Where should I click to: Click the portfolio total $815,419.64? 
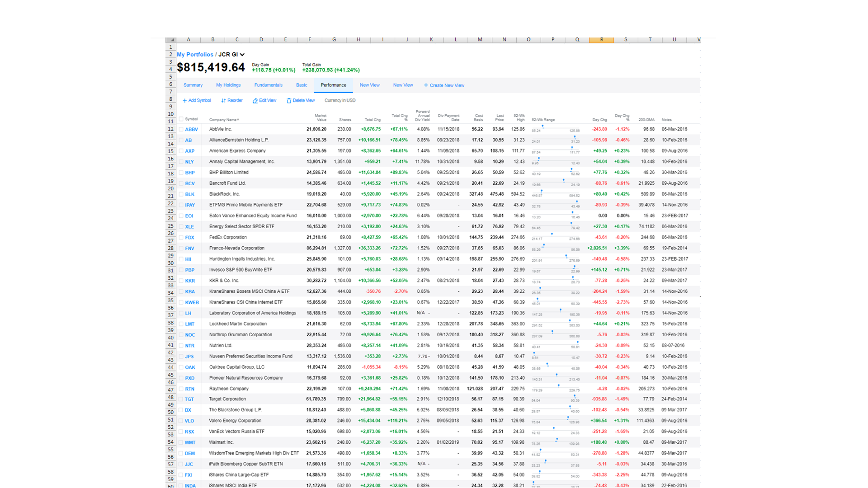211,67
